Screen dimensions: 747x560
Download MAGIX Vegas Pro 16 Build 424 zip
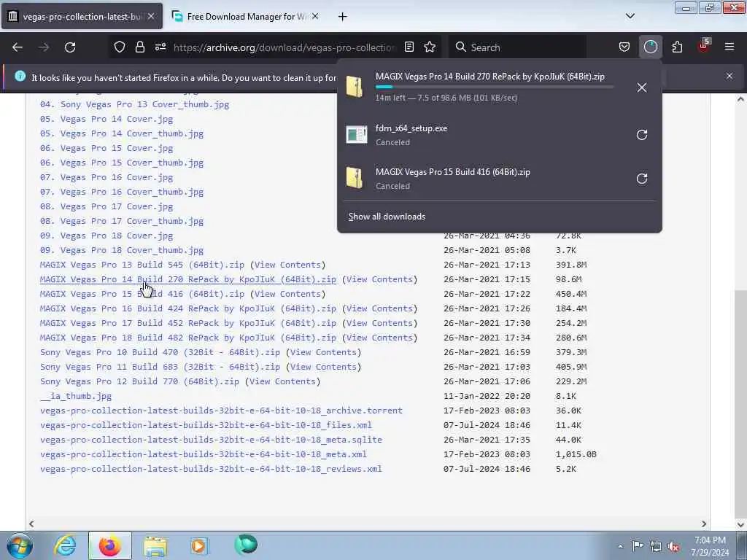[188, 308]
